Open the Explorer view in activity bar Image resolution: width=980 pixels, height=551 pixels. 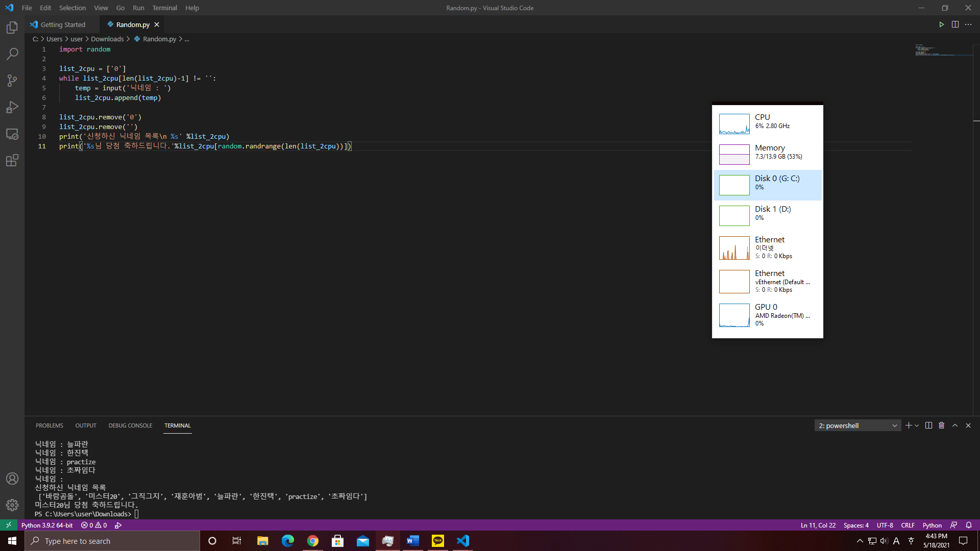pyautogui.click(x=12, y=28)
